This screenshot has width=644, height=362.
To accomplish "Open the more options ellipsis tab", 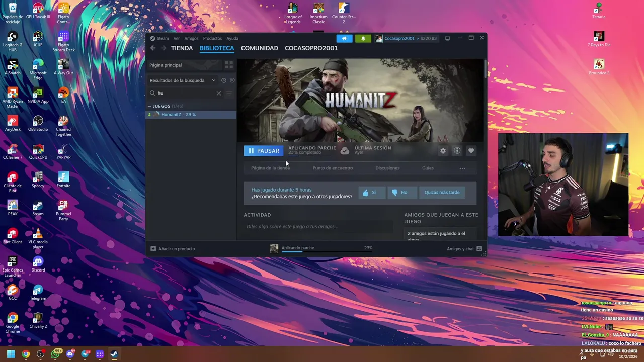I will (462, 168).
